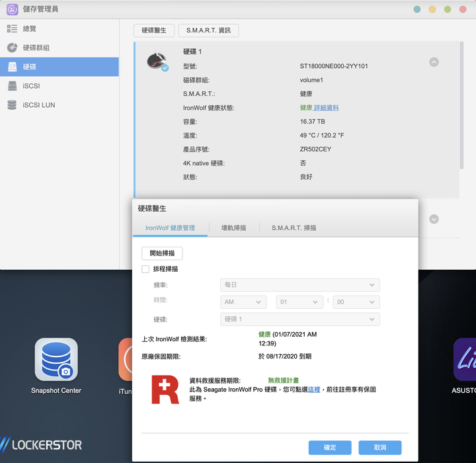The height and width of the screenshot is (463, 476).
Task: Switch to the 壞軌掃描 tab
Action: click(x=234, y=228)
